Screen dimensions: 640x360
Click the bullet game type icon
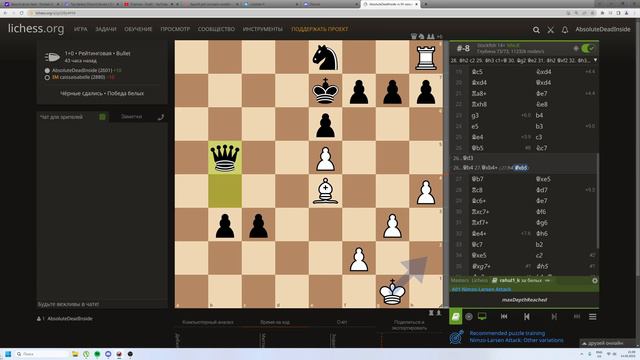(52, 57)
